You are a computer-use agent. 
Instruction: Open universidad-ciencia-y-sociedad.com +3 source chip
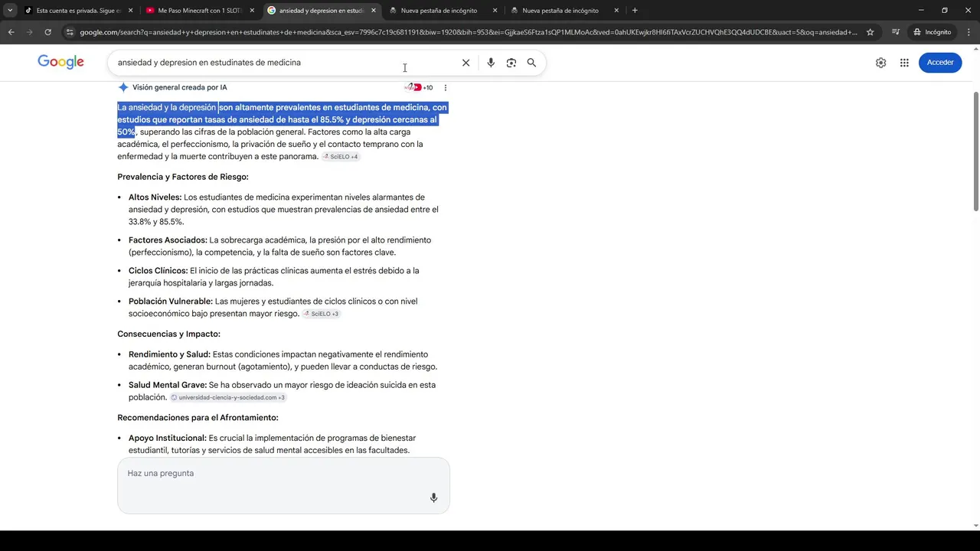(228, 398)
